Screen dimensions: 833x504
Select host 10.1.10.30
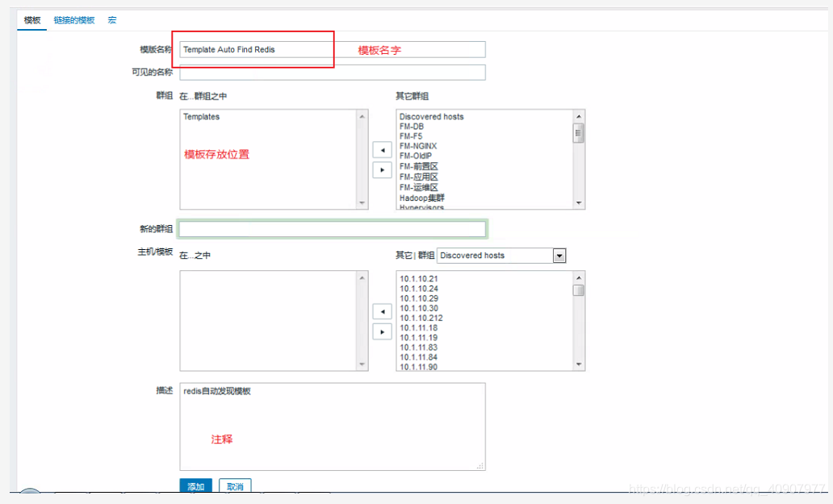pyautogui.click(x=419, y=308)
